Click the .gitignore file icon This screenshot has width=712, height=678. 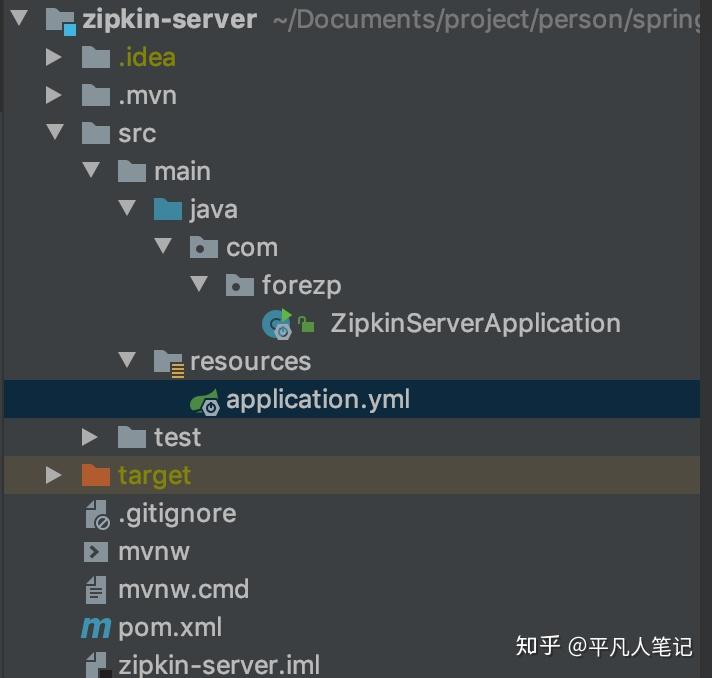(x=96, y=514)
